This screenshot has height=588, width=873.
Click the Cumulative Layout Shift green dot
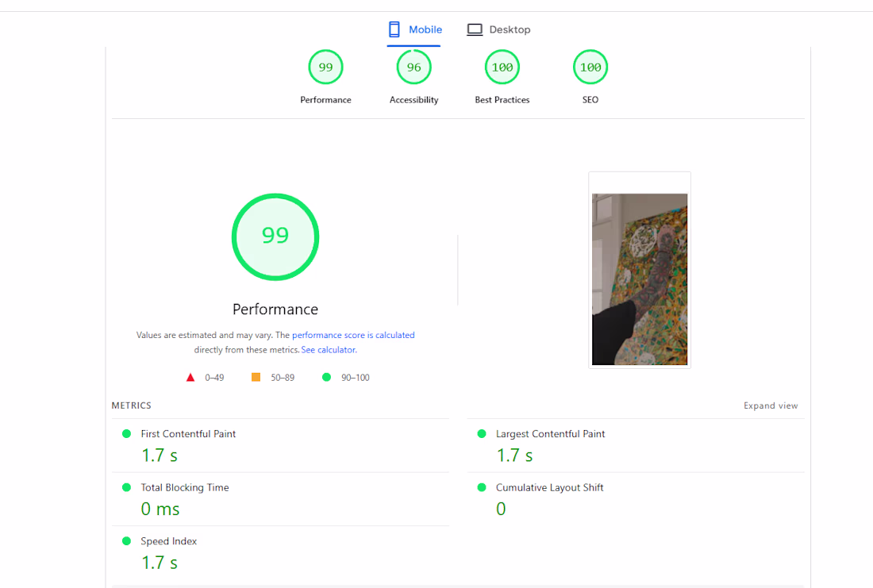click(481, 487)
